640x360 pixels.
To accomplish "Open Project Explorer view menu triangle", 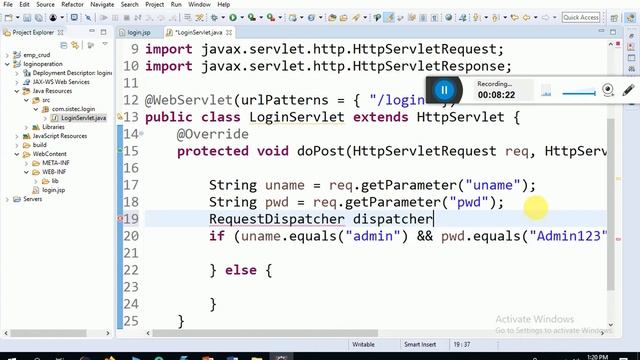I will click(105, 44).
